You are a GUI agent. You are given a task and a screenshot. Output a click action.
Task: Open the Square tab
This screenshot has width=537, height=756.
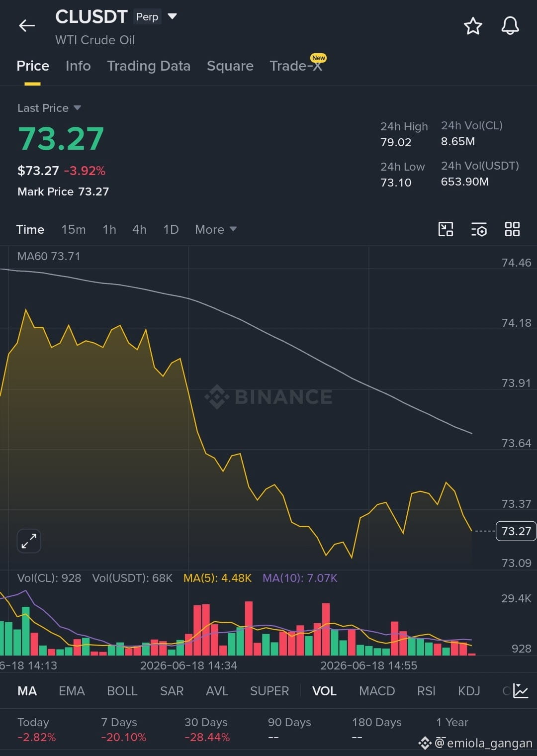[x=230, y=66]
